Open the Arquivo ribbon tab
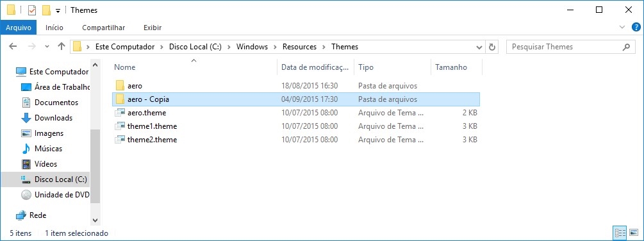 coord(19,28)
